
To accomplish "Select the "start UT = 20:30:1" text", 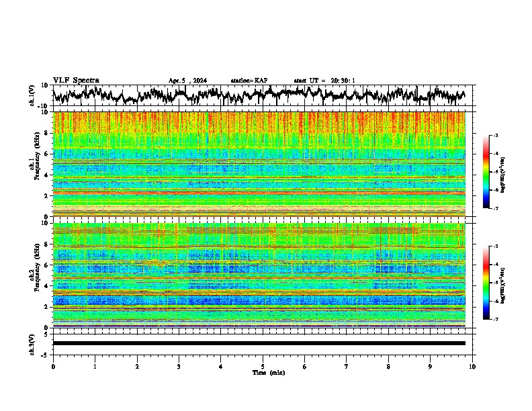I will (324, 81).
